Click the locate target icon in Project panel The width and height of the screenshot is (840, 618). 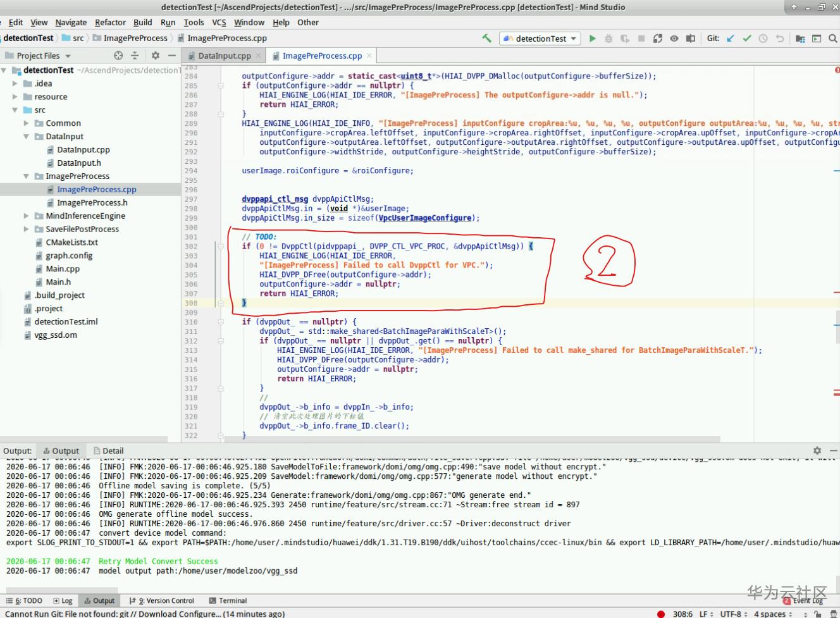(118, 56)
